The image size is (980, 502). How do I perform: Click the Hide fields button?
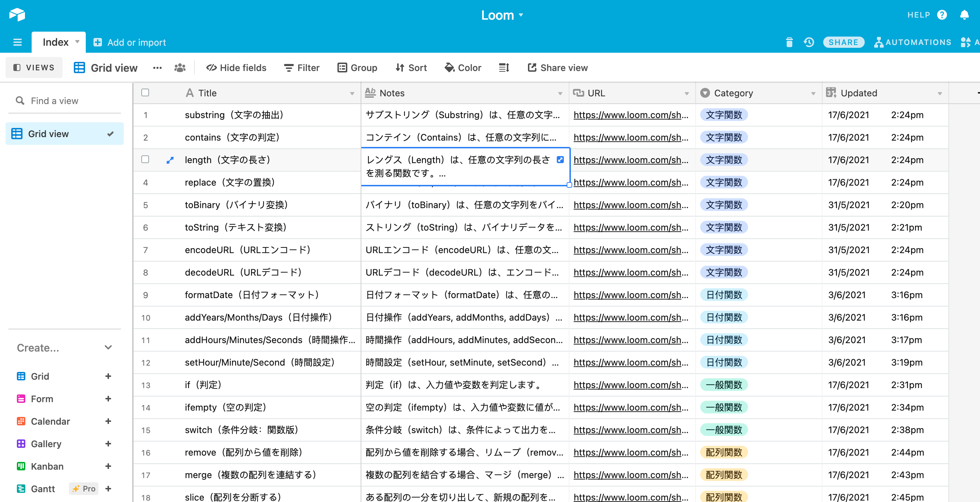point(236,68)
